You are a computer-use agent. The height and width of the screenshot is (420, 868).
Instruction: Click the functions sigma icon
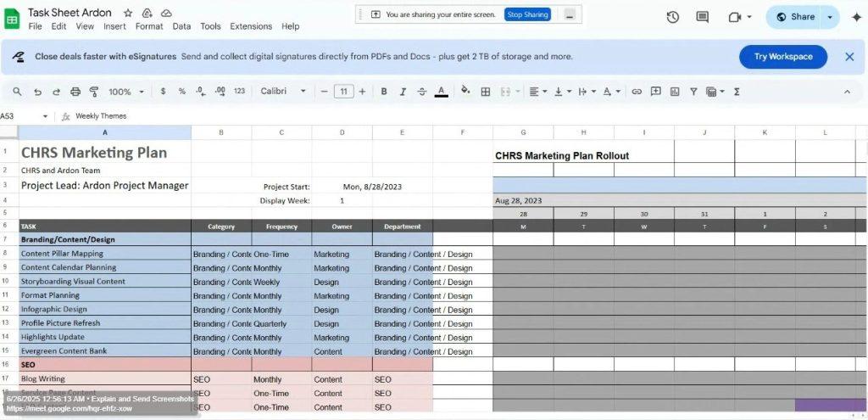pyautogui.click(x=736, y=92)
